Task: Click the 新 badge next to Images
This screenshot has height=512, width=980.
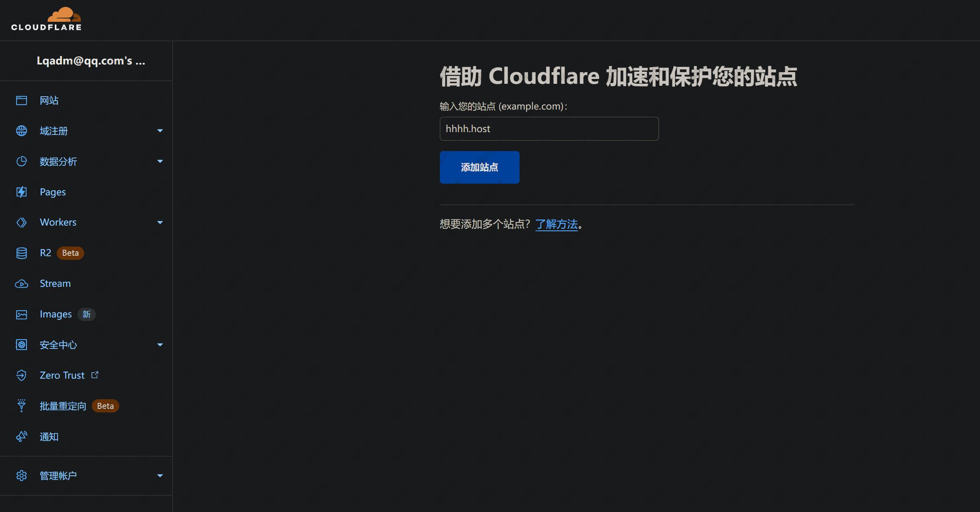Action: 86,314
